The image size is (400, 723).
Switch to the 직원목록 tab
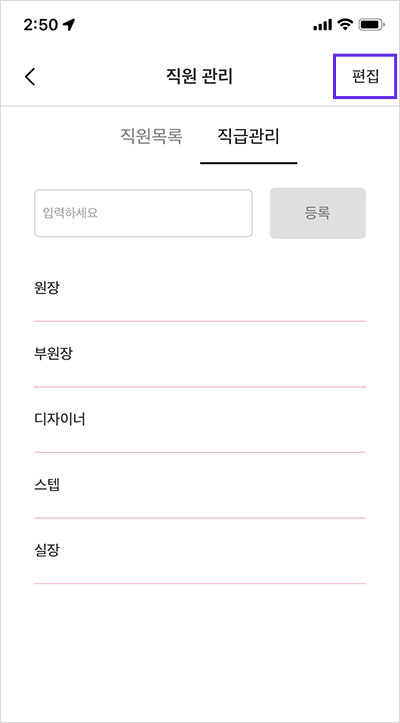point(152,136)
